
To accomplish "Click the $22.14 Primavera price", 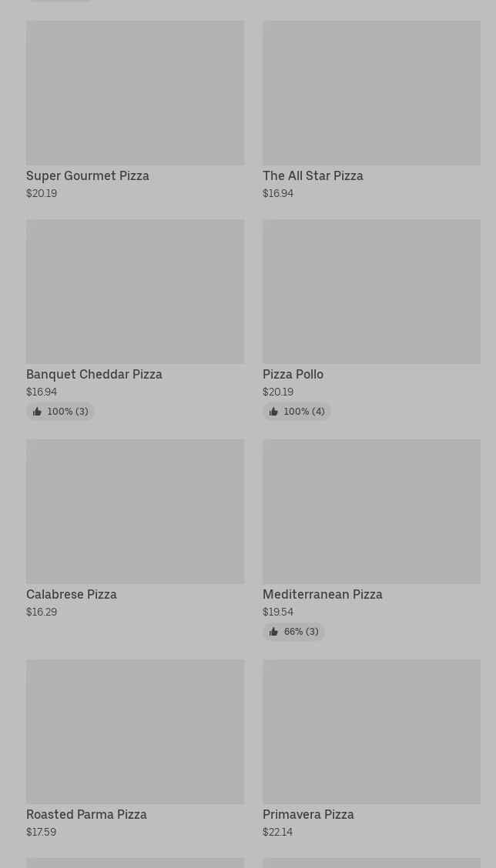I will pos(277,832).
